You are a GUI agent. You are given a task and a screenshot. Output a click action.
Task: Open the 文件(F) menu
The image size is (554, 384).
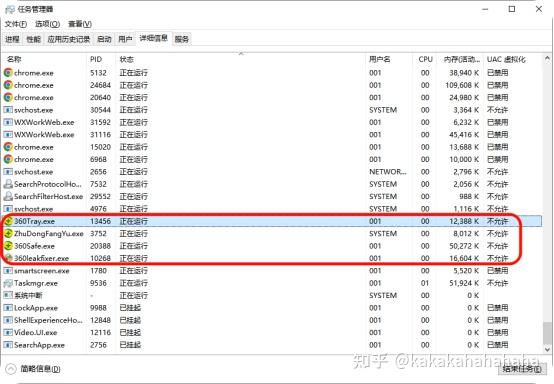16,24
